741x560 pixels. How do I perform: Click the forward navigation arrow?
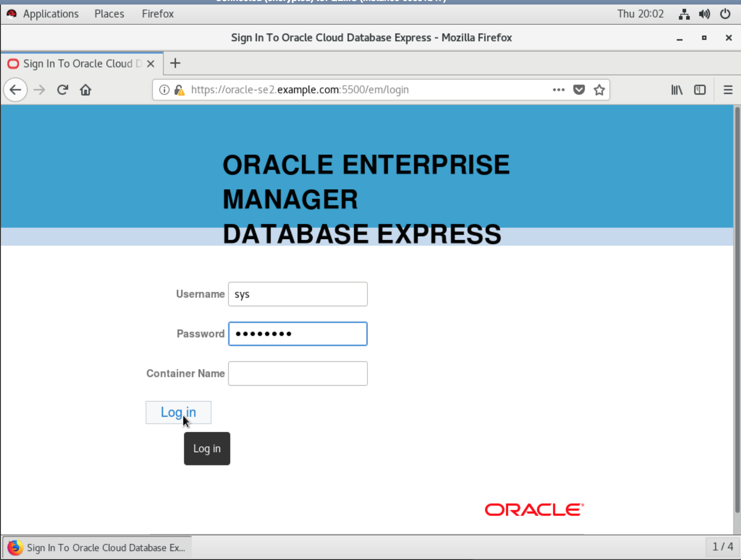[x=39, y=90]
